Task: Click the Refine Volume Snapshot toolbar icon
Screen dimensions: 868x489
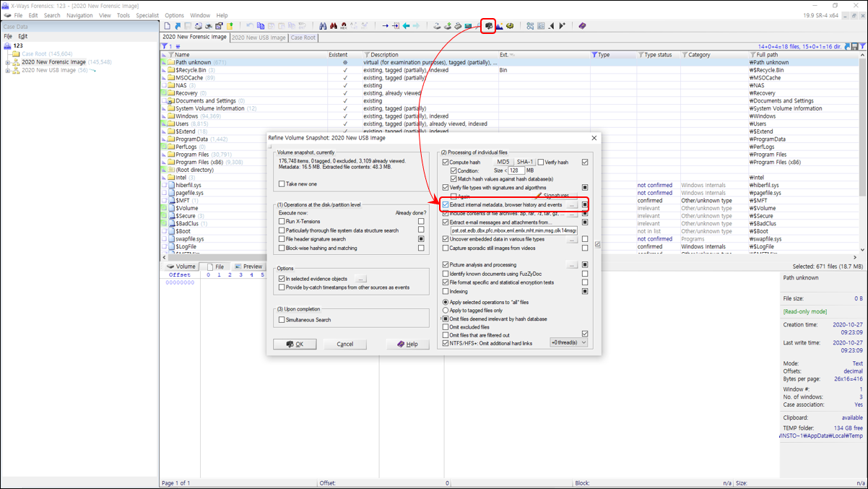Action: pos(488,26)
